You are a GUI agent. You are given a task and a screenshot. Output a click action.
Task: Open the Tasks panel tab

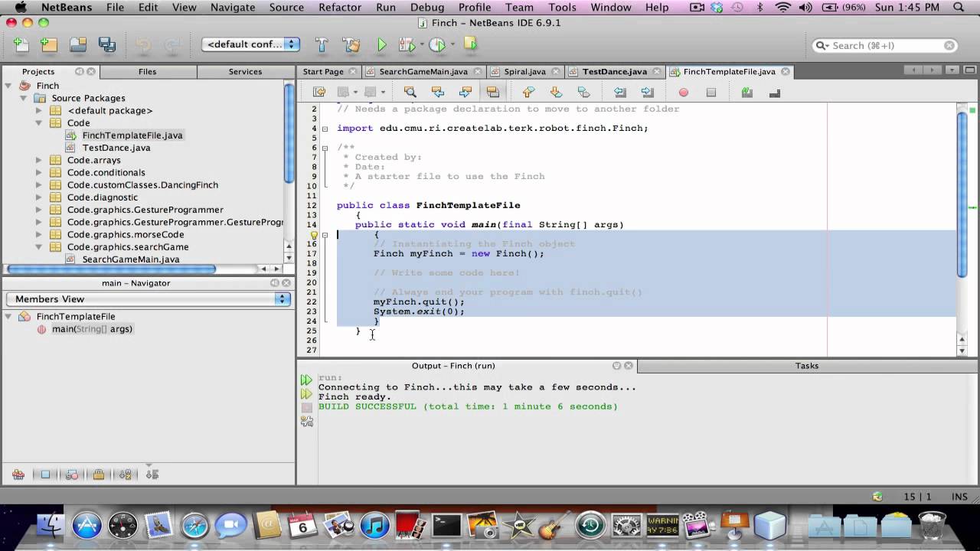tap(807, 366)
